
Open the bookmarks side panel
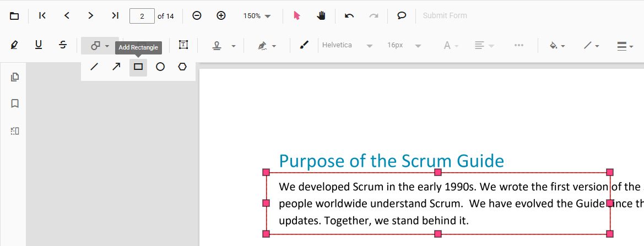click(x=15, y=103)
